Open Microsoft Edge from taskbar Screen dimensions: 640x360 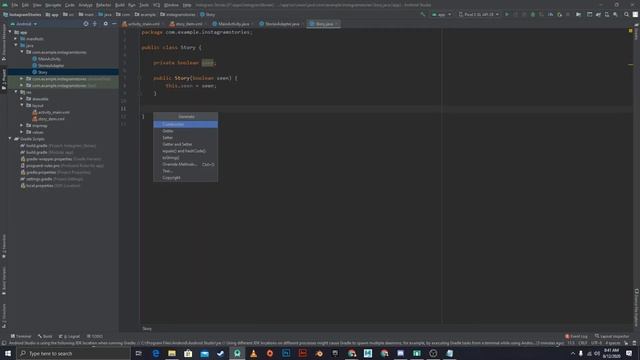click(x=156, y=353)
